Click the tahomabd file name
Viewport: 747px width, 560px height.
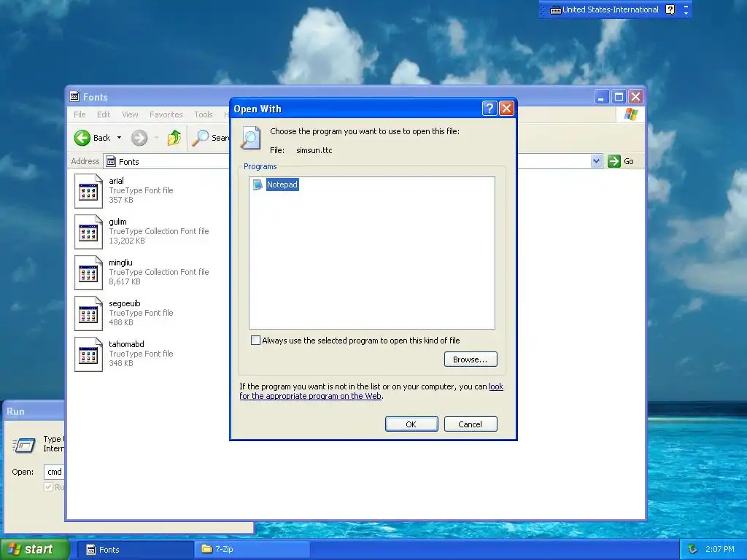126,344
